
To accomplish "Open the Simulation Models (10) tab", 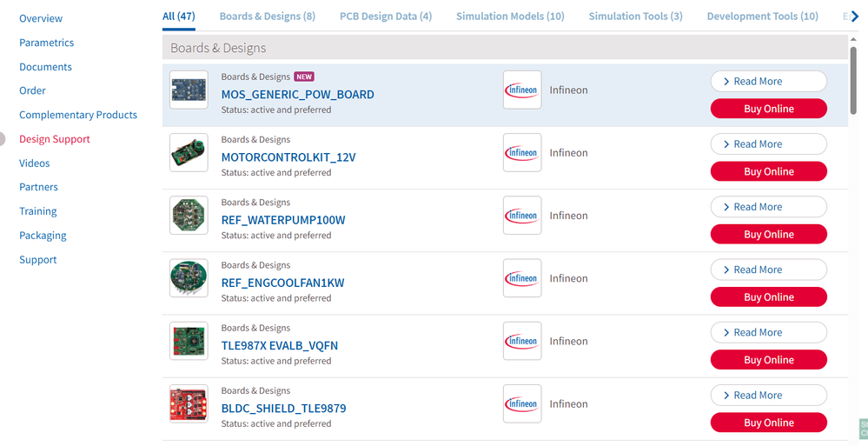I will [x=510, y=16].
